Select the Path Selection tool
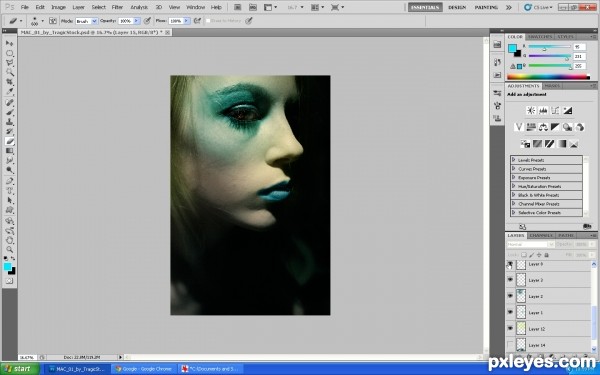The height and width of the screenshot is (375, 600). point(10,201)
